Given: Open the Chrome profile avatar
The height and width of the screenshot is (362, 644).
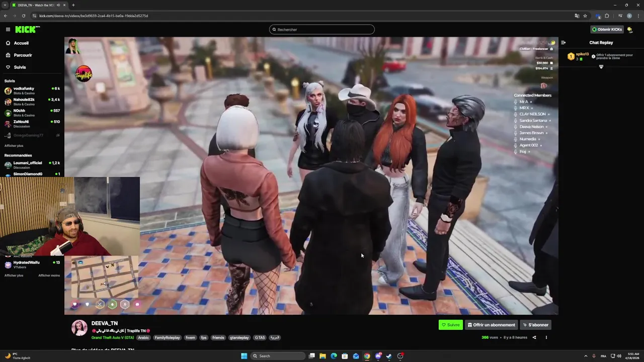Looking at the screenshot, I should [x=629, y=16].
